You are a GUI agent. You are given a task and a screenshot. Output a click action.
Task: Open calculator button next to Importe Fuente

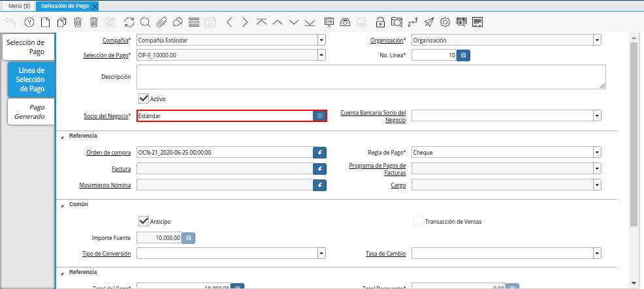(x=188, y=238)
